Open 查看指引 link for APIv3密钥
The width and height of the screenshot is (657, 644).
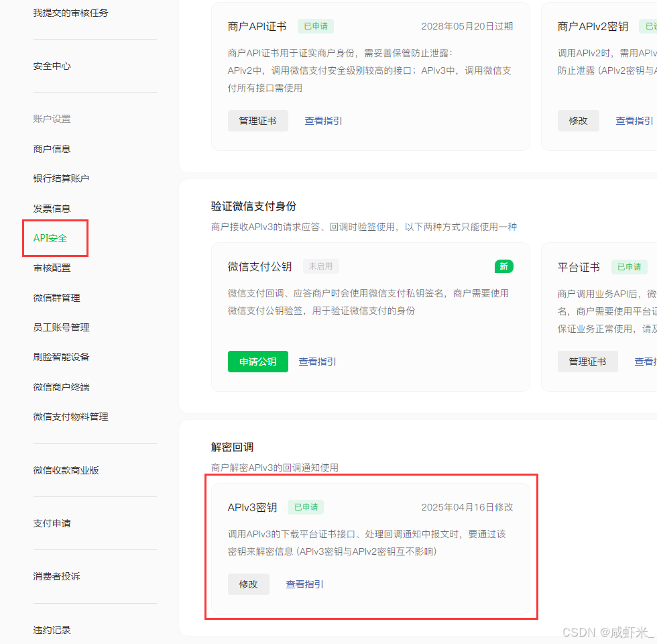pyautogui.click(x=304, y=584)
